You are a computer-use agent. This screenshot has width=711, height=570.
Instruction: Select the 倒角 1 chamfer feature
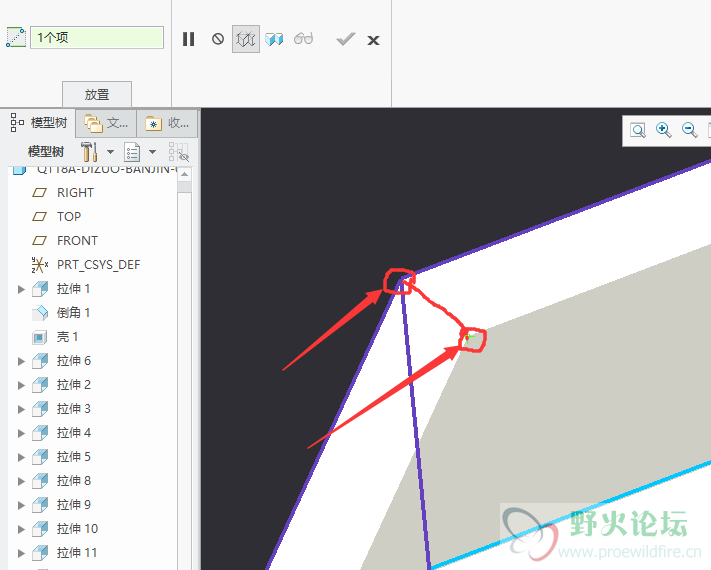click(73, 313)
